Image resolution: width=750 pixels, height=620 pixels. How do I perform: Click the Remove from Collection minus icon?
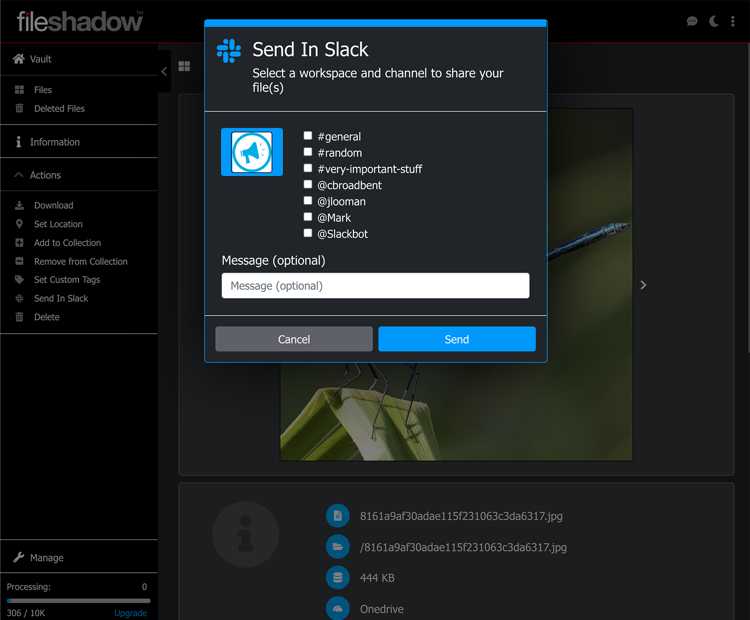point(19,261)
